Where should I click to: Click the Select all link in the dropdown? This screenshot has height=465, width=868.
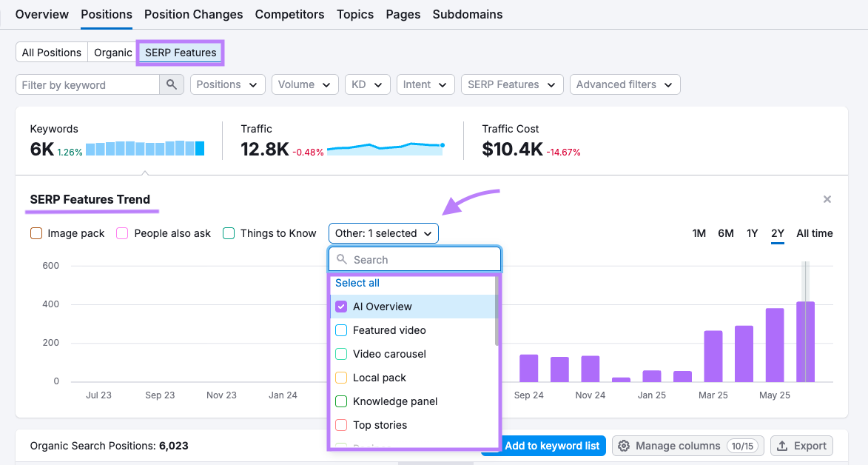[357, 282]
